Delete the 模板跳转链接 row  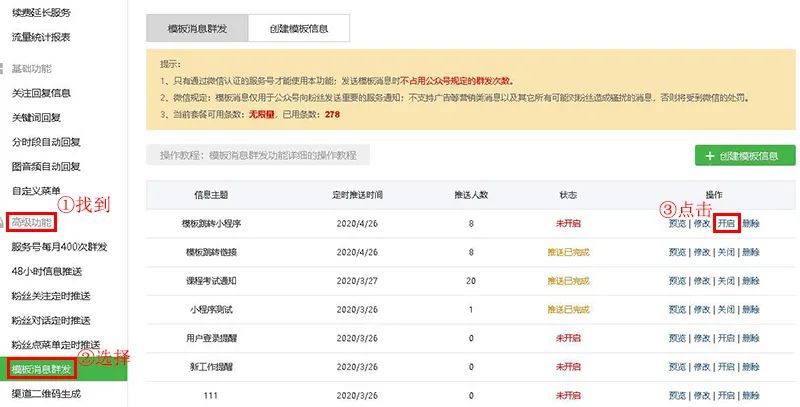tap(751, 252)
